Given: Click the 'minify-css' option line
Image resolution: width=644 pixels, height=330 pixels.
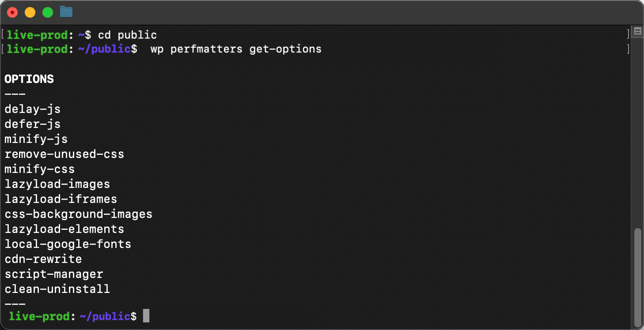Looking at the screenshot, I should coord(39,169).
